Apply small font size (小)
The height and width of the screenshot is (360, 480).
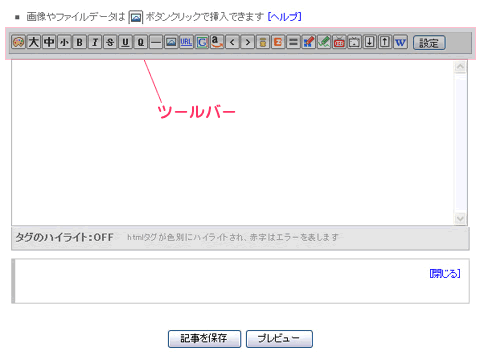tap(64, 42)
